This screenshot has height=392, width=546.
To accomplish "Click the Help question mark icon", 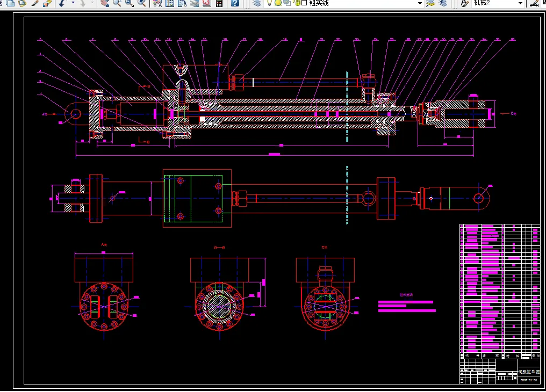I will coord(235,3).
